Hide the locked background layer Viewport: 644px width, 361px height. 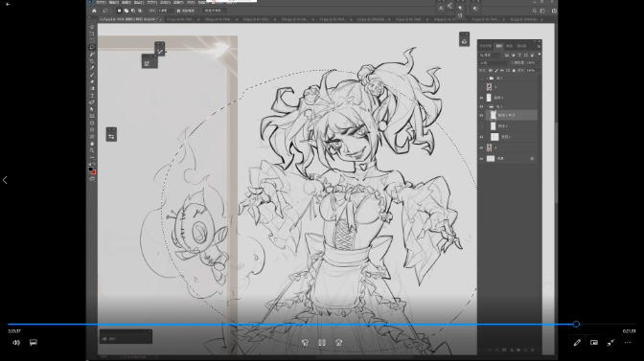[481, 158]
